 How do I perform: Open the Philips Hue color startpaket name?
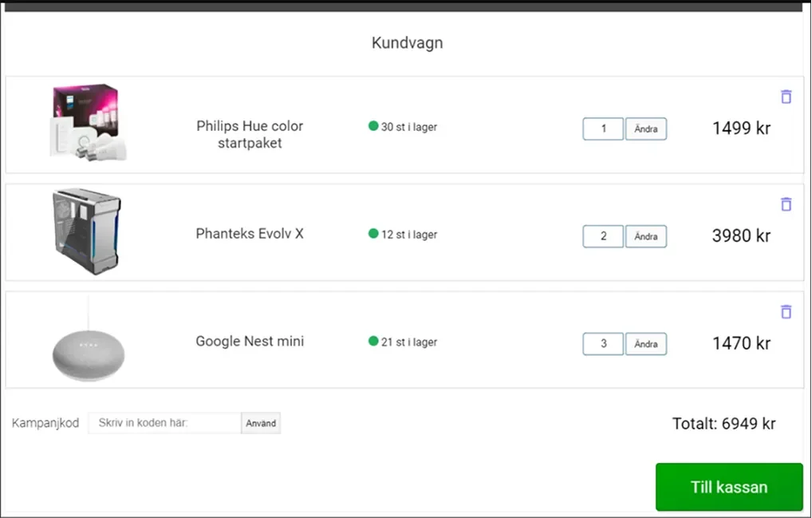coord(250,135)
